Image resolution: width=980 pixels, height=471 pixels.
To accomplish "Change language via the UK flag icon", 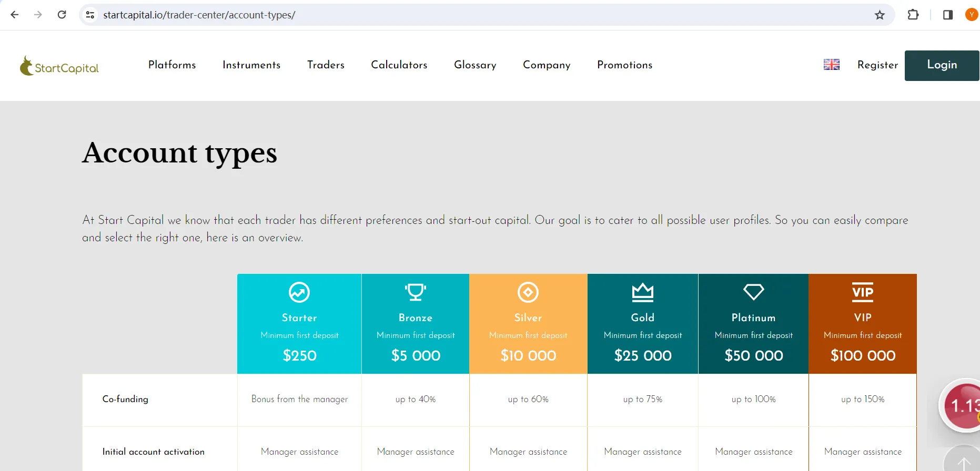I will 832,65.
